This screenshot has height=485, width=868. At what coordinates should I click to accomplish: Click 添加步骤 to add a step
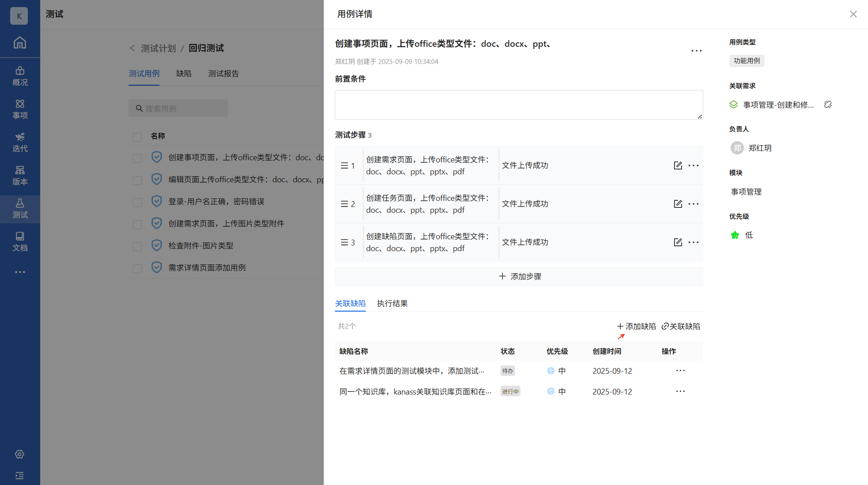(x=519, y=276)
